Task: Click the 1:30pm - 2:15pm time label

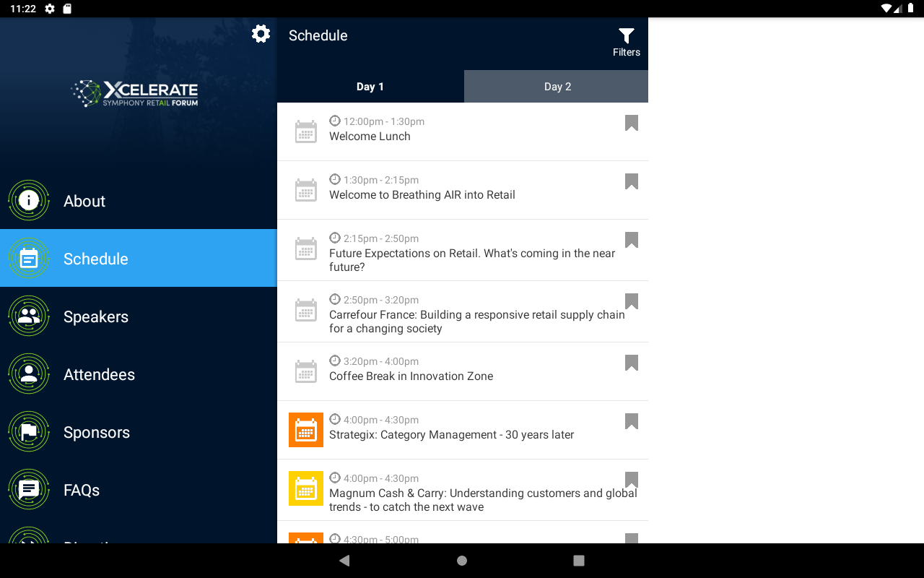Action: [x=381, y=180]
